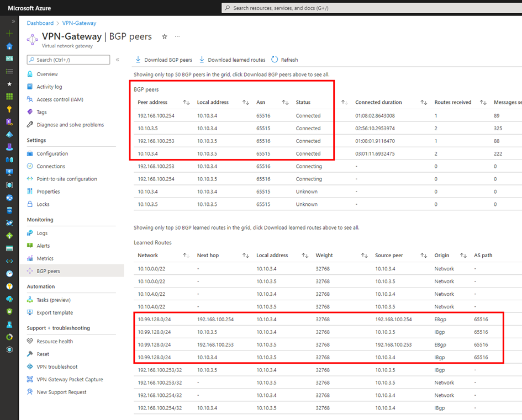Sort BGP peers by Asn arrows
This screenshot has width=522, height=420.
[x=285, y=103]
